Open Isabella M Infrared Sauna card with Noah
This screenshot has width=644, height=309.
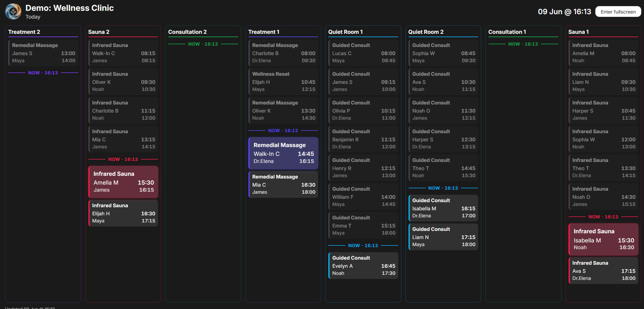pyautogui.click(x=603, y=239)
